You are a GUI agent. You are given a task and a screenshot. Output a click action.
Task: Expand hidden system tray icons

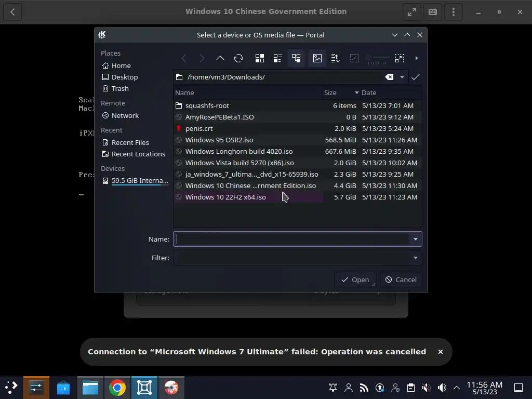(457, 388)
